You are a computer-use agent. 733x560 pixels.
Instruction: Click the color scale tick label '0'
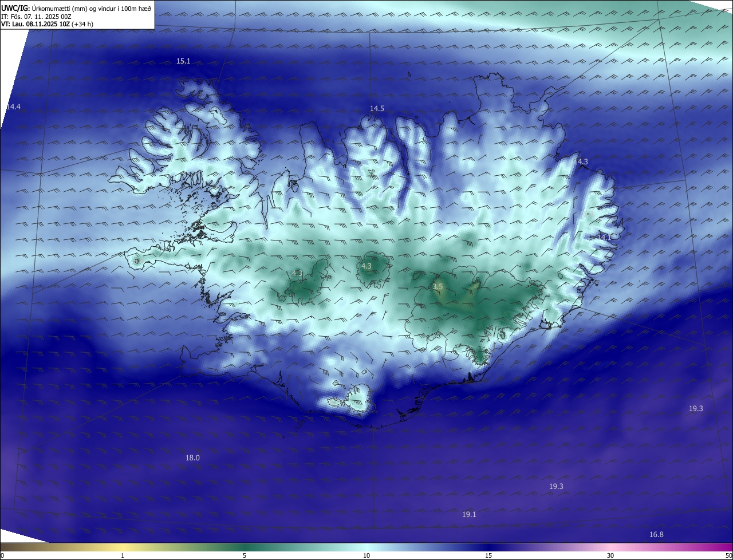click(2, 555)
